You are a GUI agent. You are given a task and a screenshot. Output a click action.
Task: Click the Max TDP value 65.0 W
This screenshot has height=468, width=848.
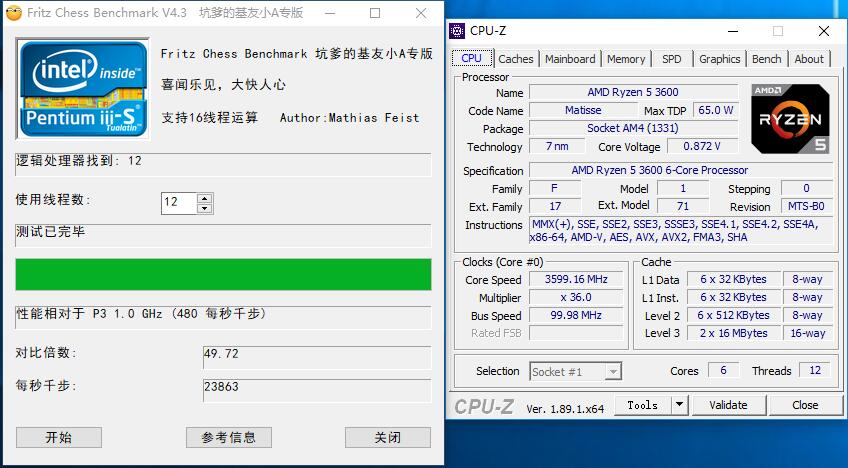click(716, 110)
